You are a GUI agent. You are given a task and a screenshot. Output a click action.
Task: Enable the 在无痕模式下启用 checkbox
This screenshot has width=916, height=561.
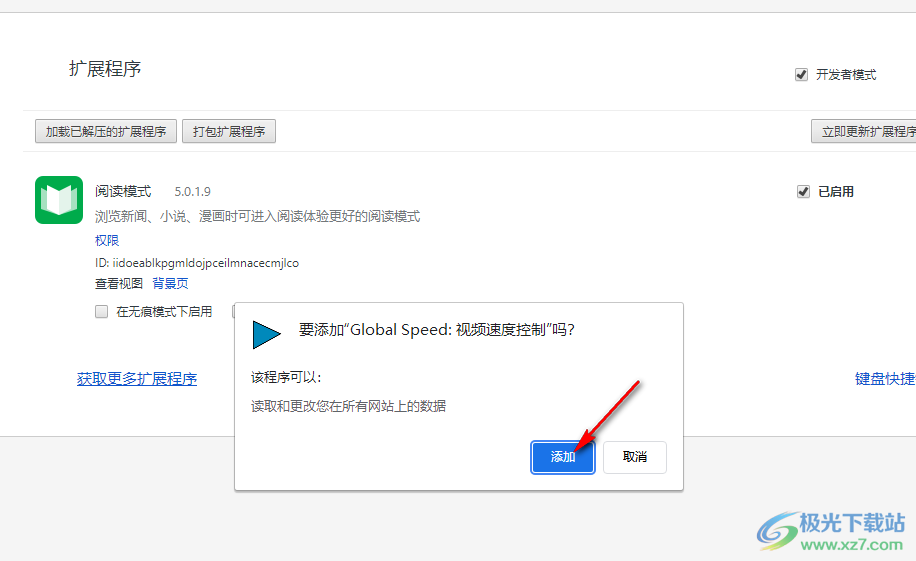pos(102,311)
